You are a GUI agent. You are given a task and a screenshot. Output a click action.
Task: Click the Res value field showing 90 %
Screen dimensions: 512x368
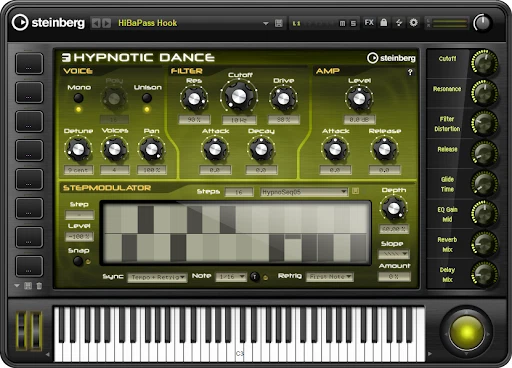pos(194,119)
